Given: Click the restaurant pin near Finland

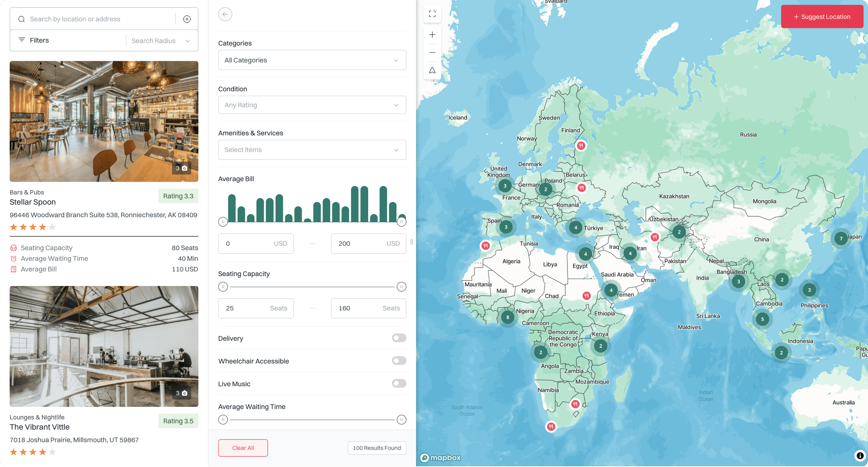Looking at the screenshot, I should tap(581, 146).
